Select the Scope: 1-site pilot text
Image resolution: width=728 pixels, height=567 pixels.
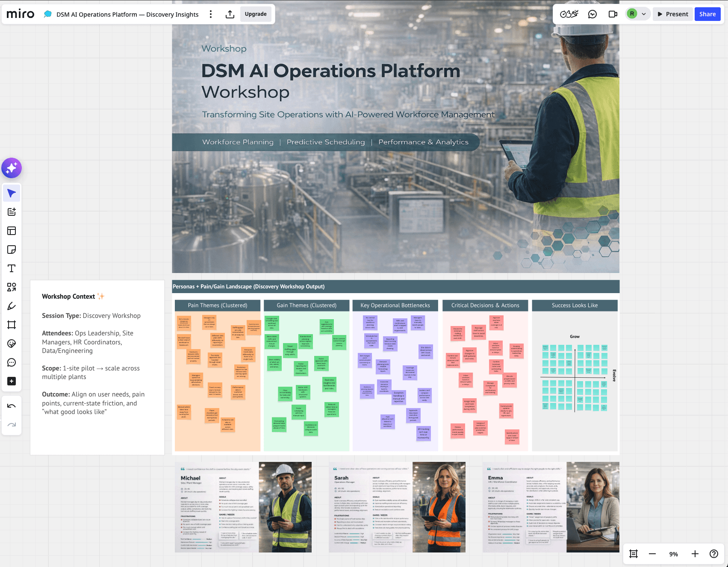(x=91, y=373)
